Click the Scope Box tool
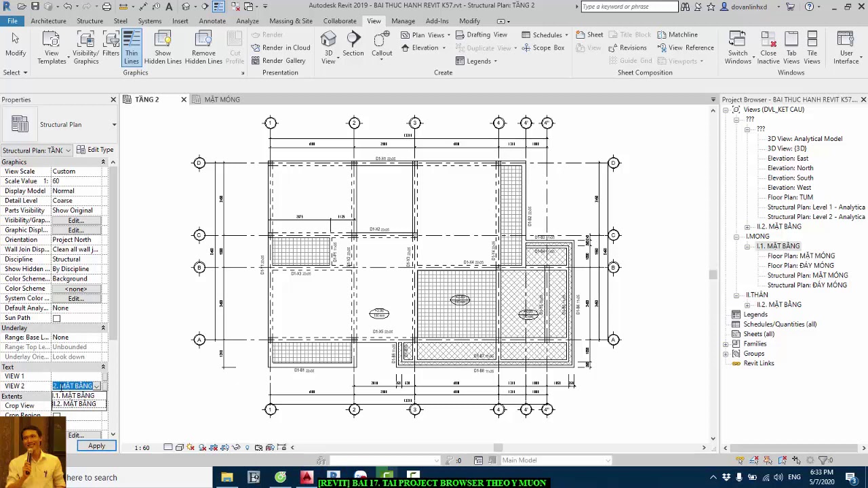 [x=542, y=47]
